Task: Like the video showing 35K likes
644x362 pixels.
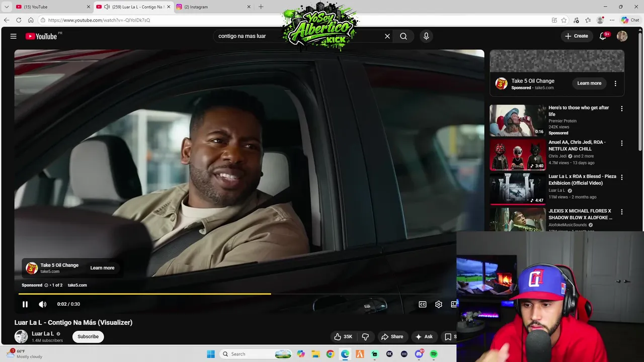Action: pyautogui.click(x=343, y=337)
